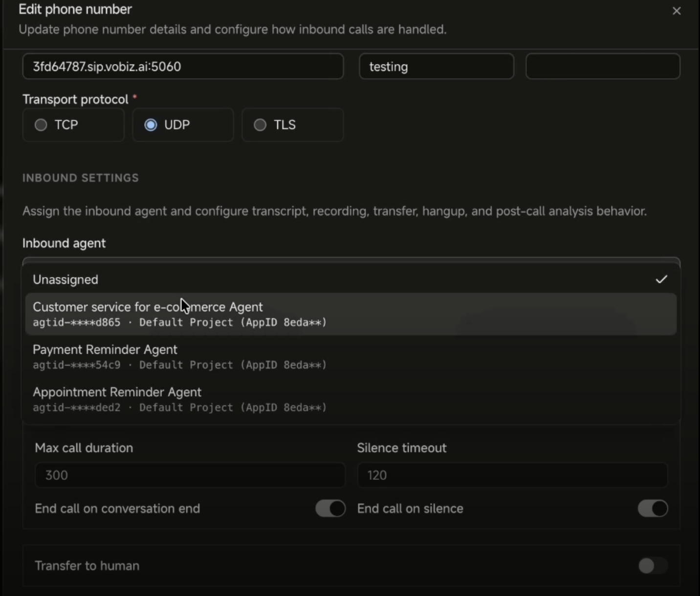Click the Inbound agent label

[64, 243]
